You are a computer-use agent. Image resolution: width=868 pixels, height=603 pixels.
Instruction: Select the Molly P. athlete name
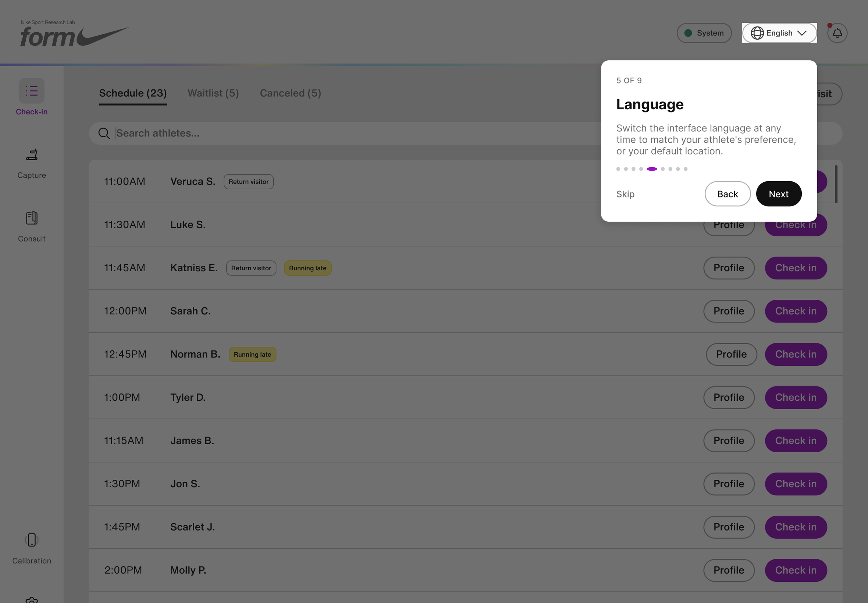(188, 570)
